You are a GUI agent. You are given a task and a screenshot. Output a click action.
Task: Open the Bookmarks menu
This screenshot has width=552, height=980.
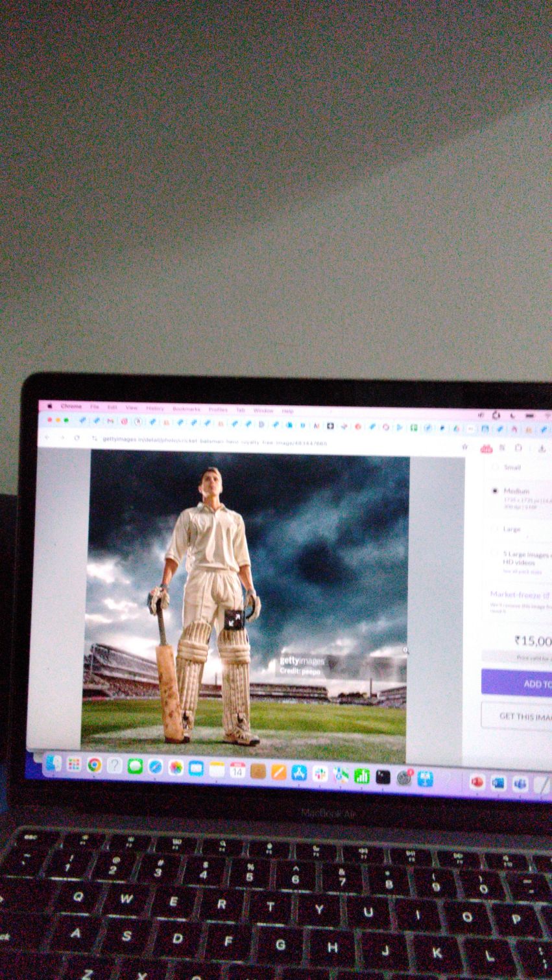click(186, 409)
